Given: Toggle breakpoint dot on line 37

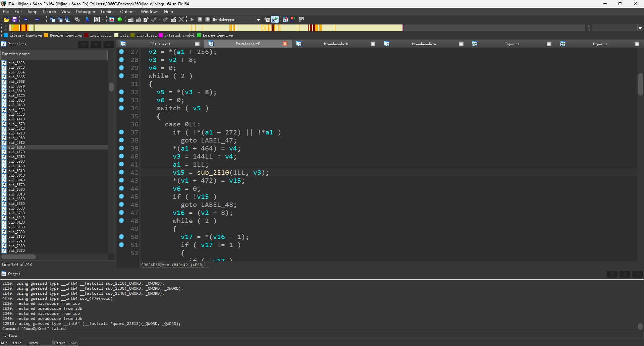Looking at the screenshot, I should coord(121,132).
